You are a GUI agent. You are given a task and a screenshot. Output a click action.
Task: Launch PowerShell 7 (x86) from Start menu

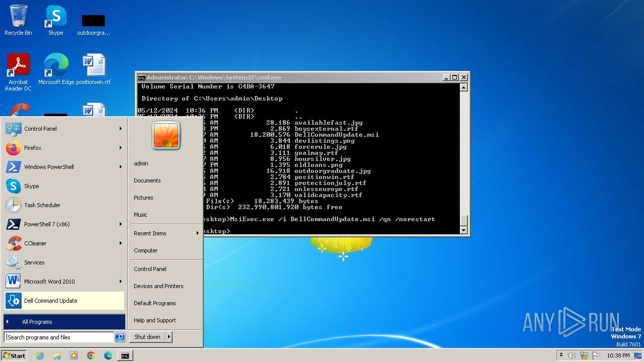pyautogui.click(x=64, y=224)
